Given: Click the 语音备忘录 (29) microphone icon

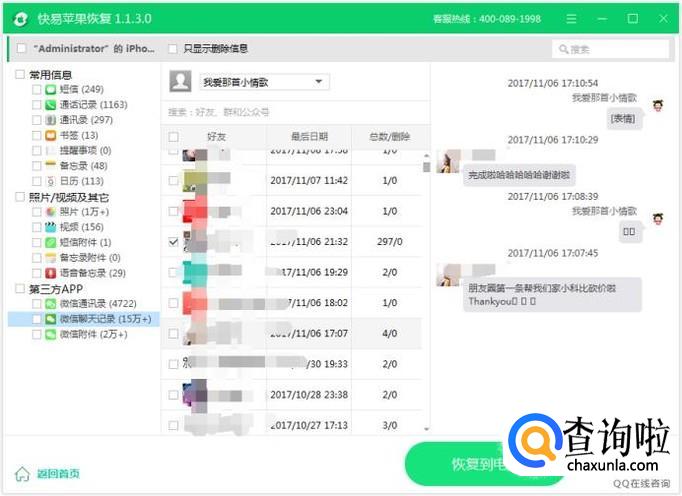Looking at the screenshot, I should pos(51,273).
